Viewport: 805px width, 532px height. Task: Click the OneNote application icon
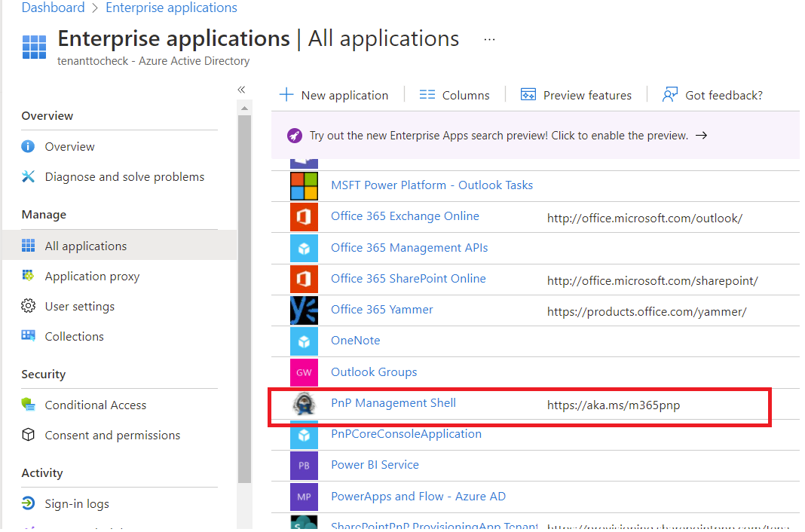pos(304,341)
